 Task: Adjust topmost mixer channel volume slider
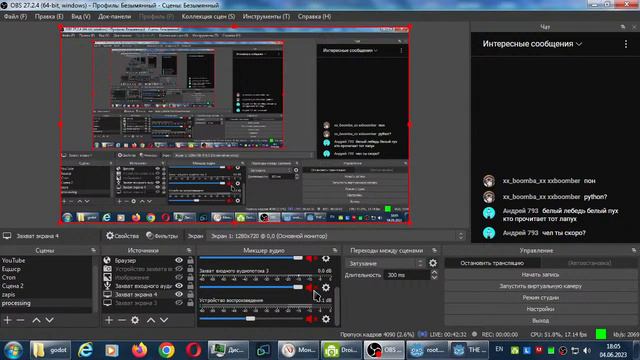pos(251,258)
